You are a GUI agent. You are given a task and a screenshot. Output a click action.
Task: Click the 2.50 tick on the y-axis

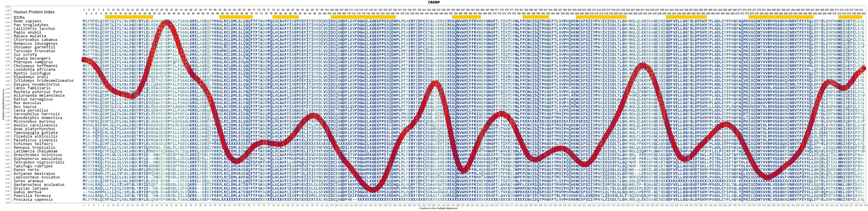7,7
